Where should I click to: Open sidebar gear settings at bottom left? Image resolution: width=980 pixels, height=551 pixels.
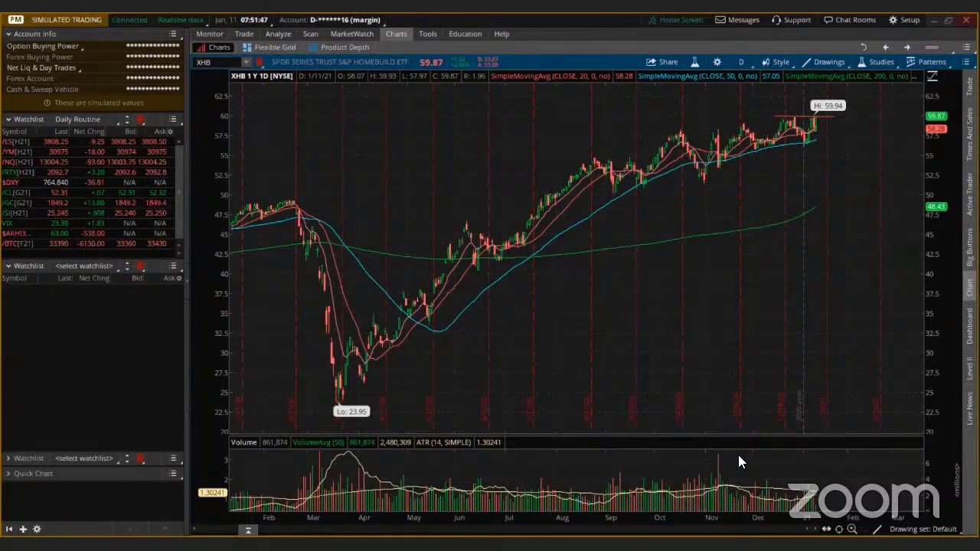(x=37, y=529)
